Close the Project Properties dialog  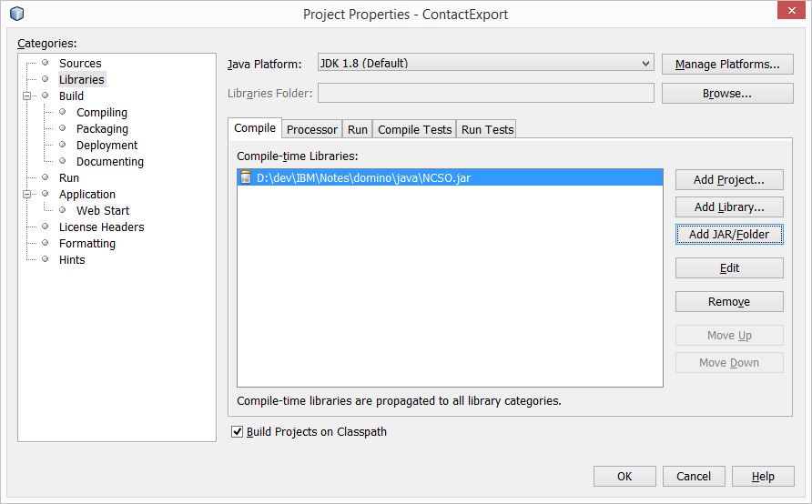[x=789, y=13]
